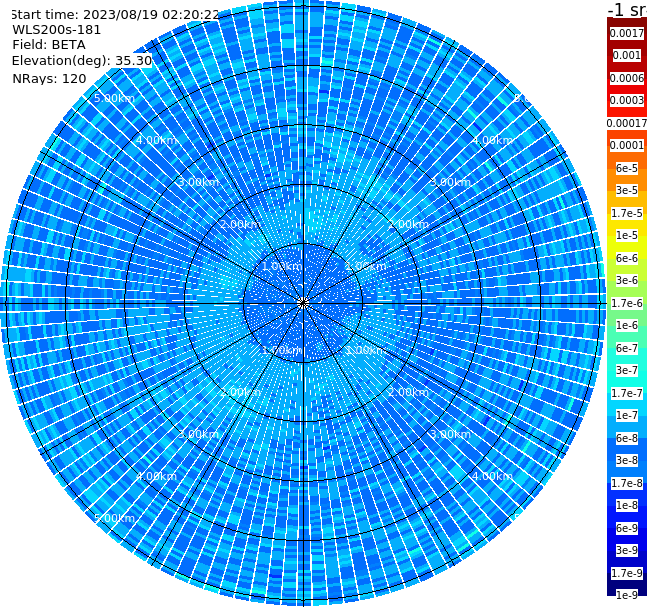The image size is (647, 607).
Task: Click the 1e-9 label at color bar bottom
Action: (627, 595)
